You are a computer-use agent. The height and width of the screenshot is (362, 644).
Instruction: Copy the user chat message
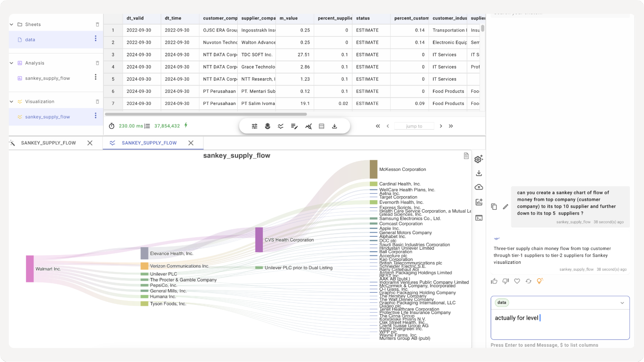(494, 207)
